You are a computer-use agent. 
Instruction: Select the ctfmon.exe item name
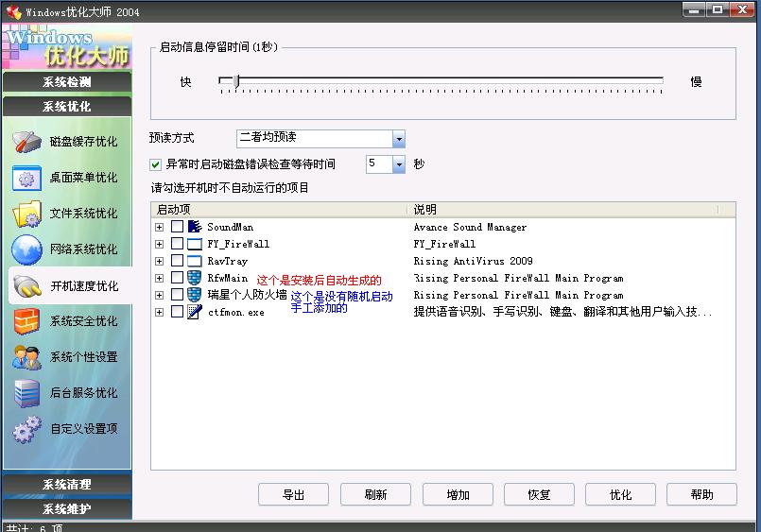pyautogui.click(x=236, y=313)
